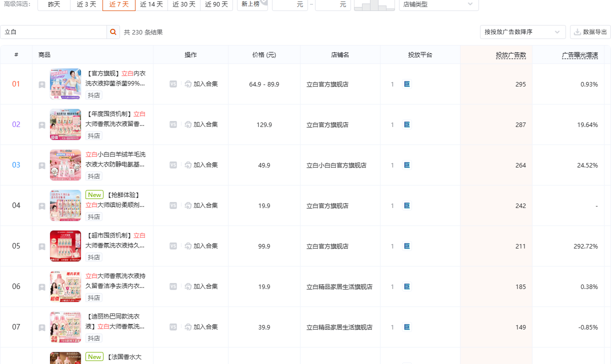Click the 292.72% exposure growth value
Image resolution: width=611 pixels, height=364 pixels.
pos(586,246)
